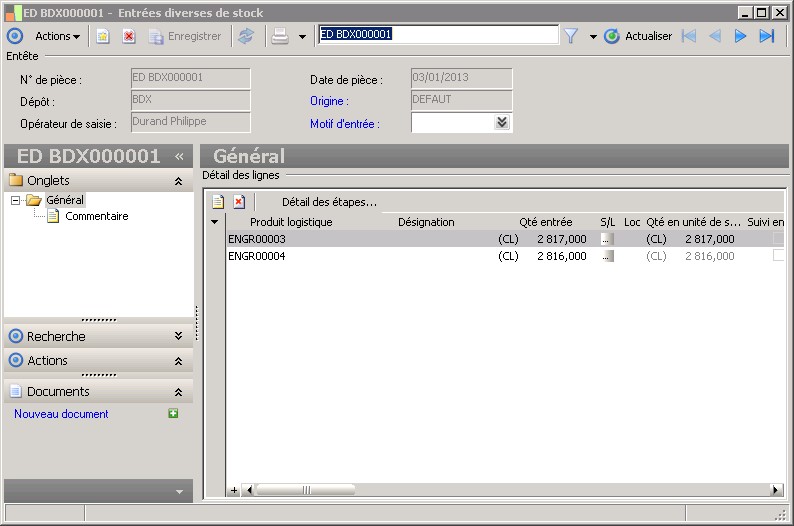
Task: Click the Onglets folder icon
Action: [16, 180]
